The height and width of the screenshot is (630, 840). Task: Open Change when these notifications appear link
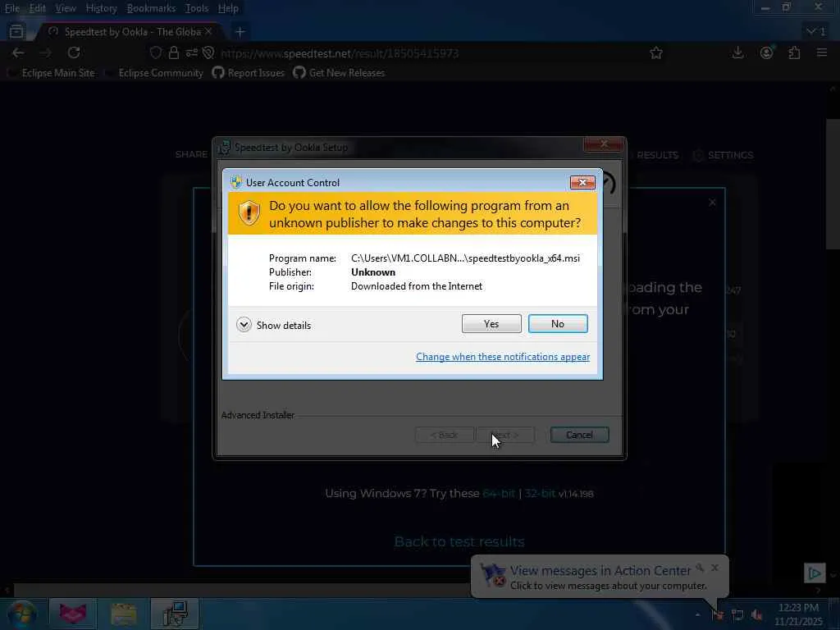[503, 357]
